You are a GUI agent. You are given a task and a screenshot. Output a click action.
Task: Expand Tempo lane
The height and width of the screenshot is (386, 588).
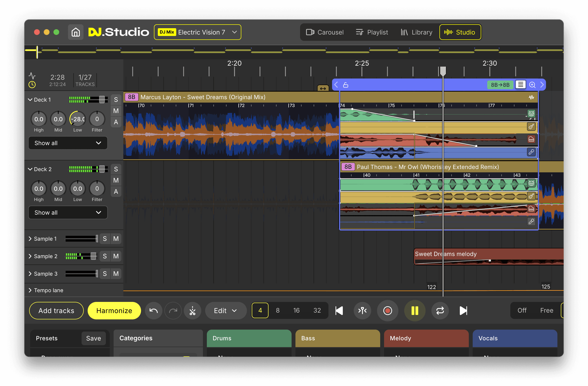[x=30, y=290]
